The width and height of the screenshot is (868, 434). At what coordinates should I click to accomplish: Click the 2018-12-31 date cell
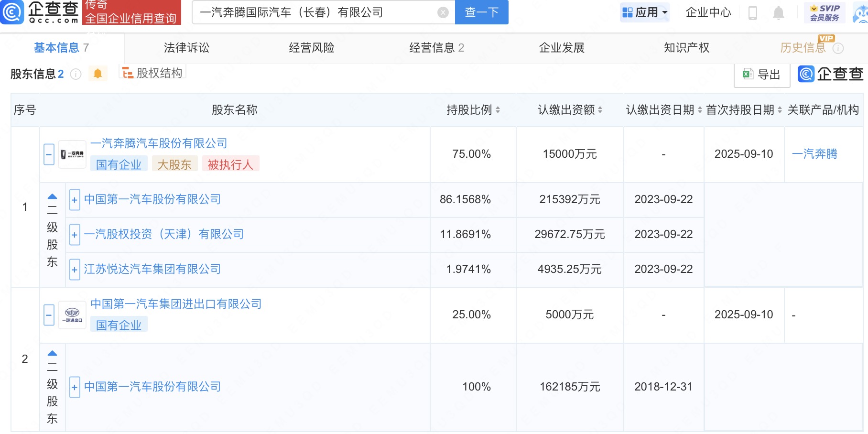pyautogui.click(x=663, y=387)
